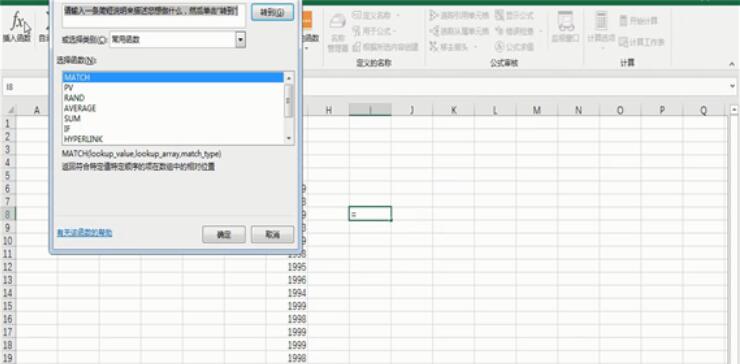
Task: Click the function list scroll down arrow
Action: (x=289, y=138)
